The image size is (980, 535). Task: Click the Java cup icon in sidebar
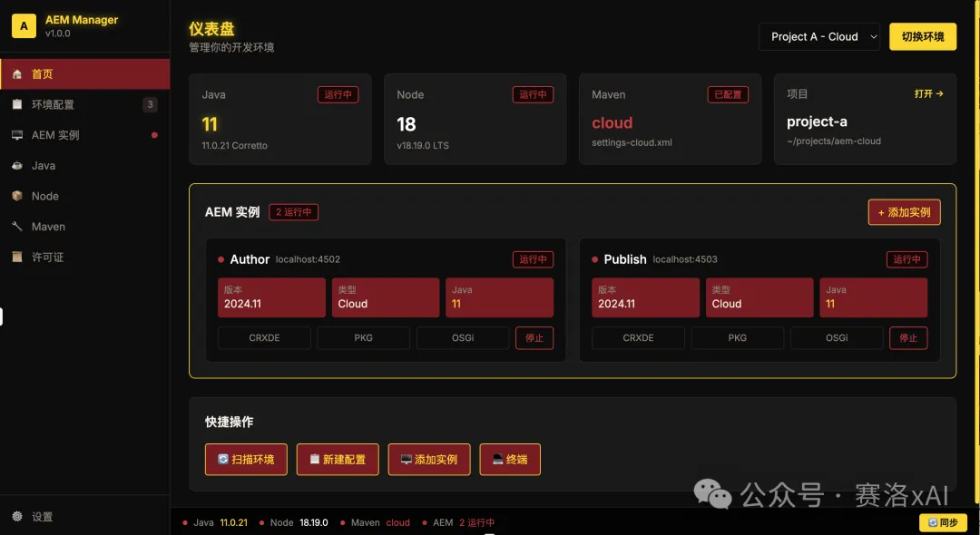17,166
